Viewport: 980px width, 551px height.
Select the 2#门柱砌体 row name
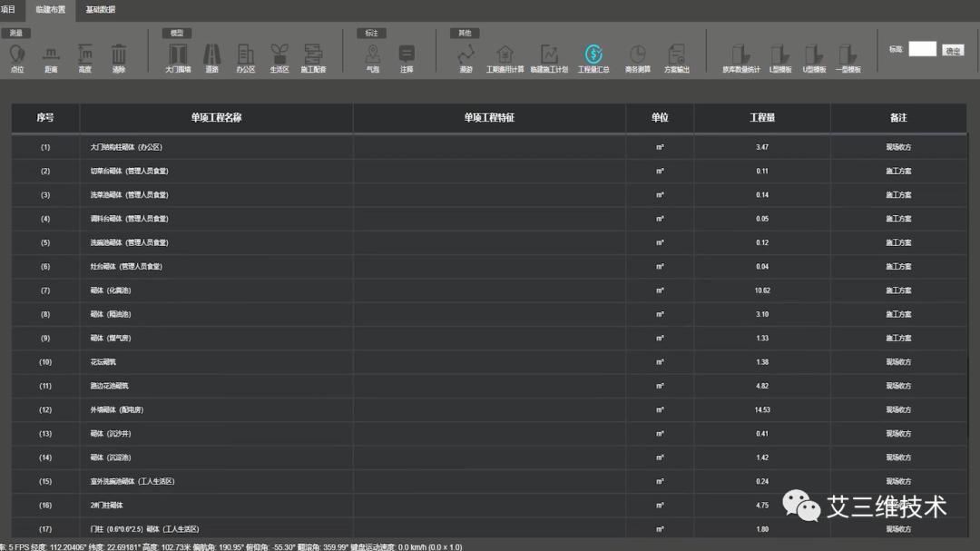click(107, 506)
